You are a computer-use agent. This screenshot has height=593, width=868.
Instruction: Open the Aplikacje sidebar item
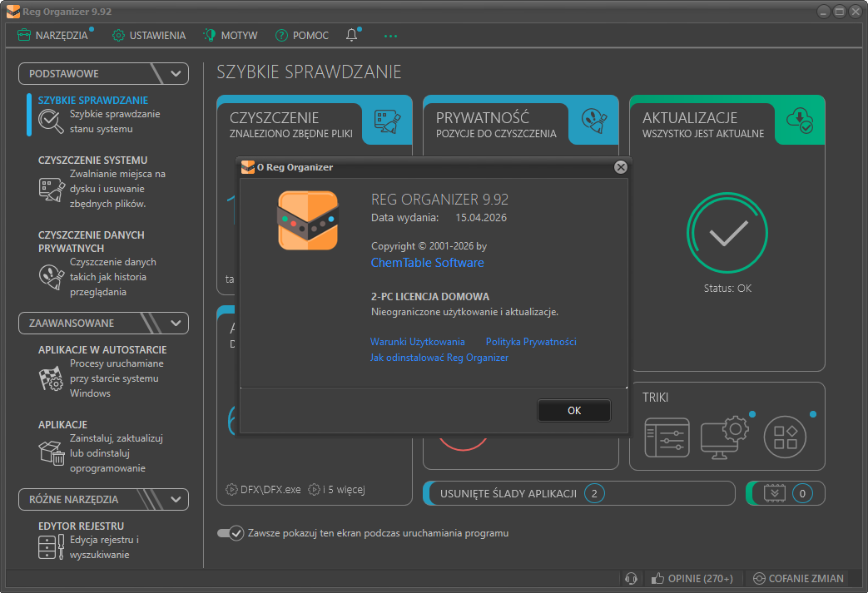pos(62,424)
